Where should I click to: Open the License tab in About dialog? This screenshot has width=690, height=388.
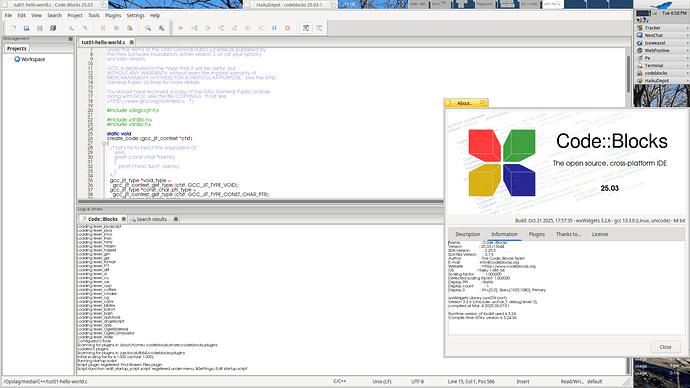[600, 234]
